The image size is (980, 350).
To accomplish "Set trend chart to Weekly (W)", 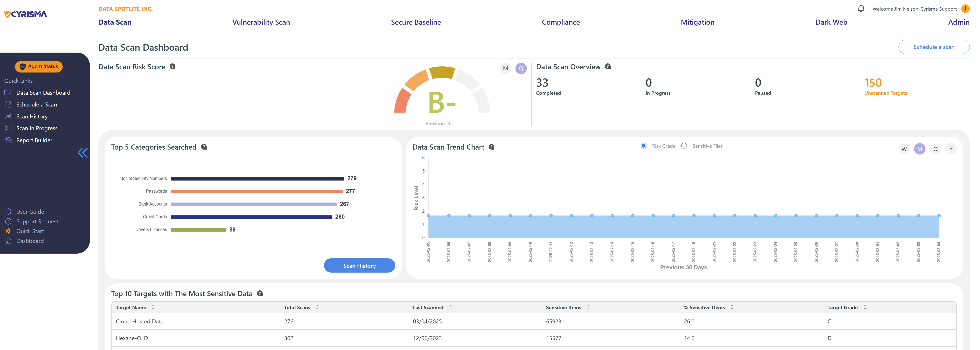I will pyautogui.click(x=904, y=149).
